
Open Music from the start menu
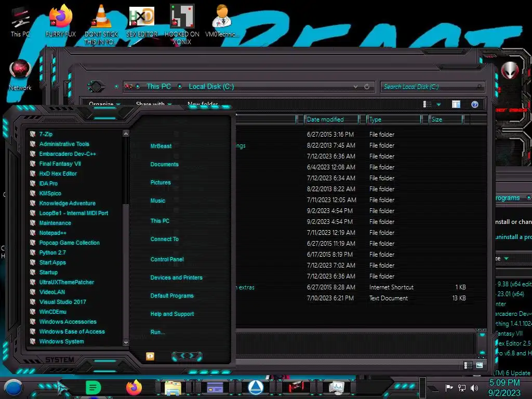pyautogui.click(x=158, y=201)
